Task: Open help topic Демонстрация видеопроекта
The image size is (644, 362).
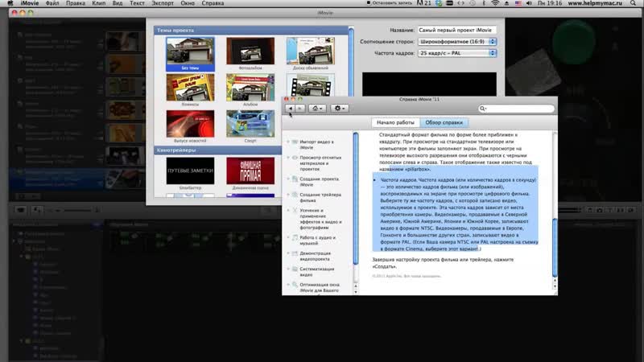Action: tap(315, 256)
